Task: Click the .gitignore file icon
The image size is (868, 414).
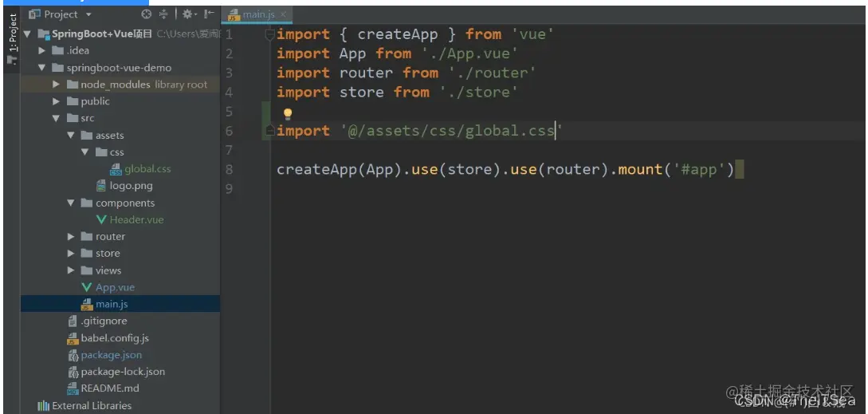Action: click(73, 321)
